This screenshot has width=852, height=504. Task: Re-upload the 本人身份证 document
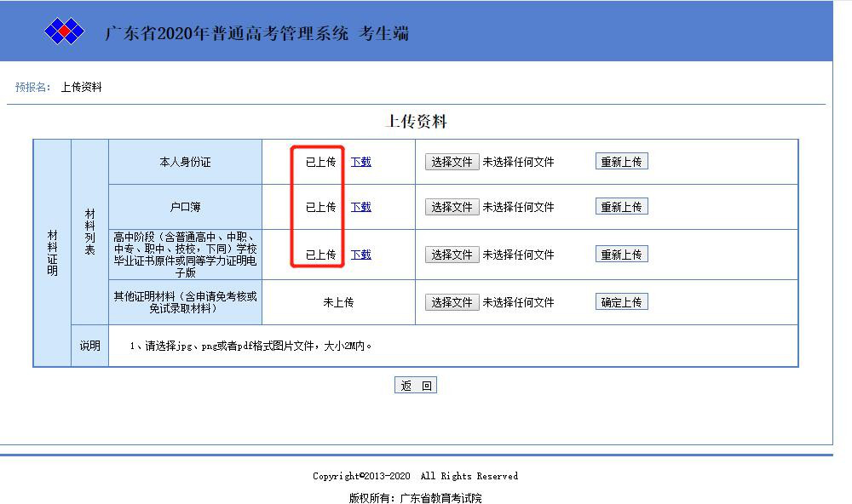coord(622,161)
